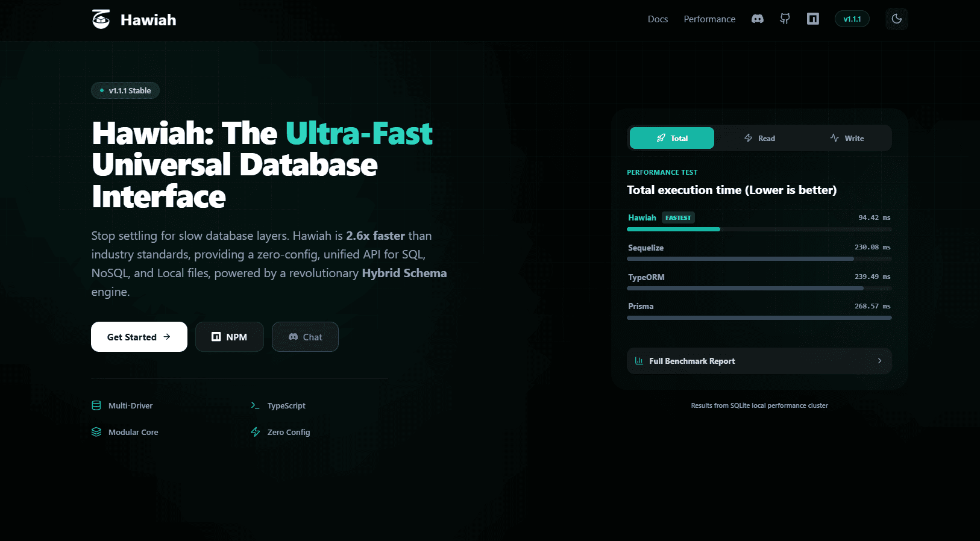Viewport: 980px width, 541px height.
Task: Click the Zero Config lightning icon
Action: coord(256,432)
